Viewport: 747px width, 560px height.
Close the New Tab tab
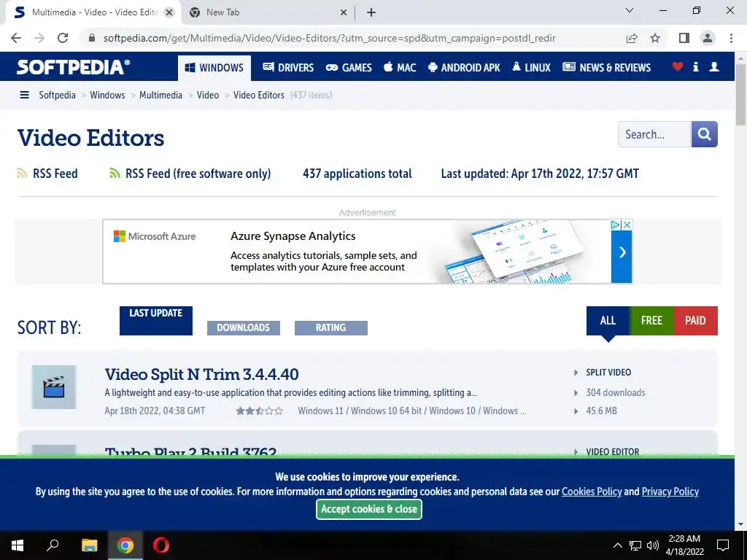[344, 12]
